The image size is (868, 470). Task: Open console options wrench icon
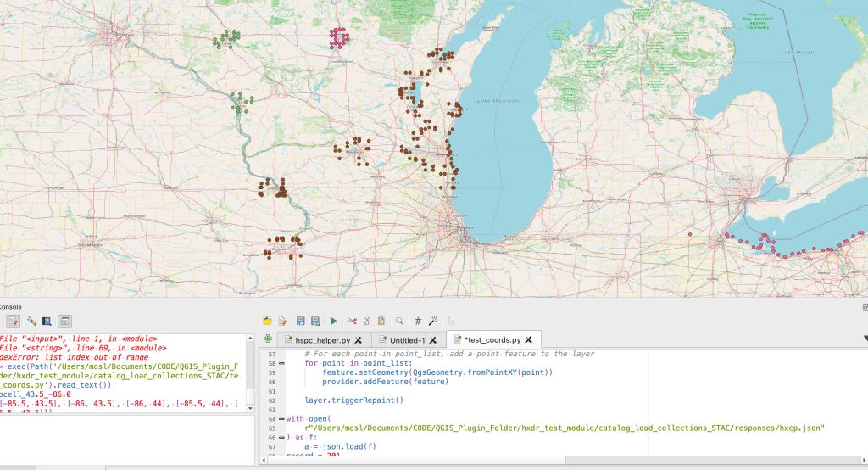pyautogui.click(x=31, y=322)
